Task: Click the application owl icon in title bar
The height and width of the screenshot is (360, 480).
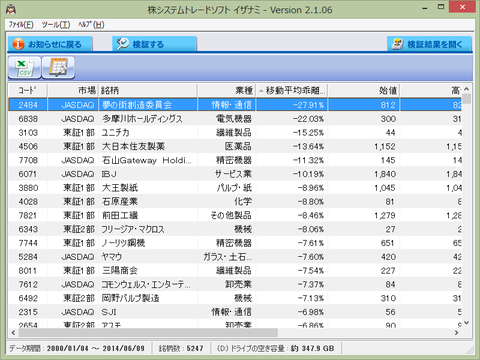Action: 11,10
